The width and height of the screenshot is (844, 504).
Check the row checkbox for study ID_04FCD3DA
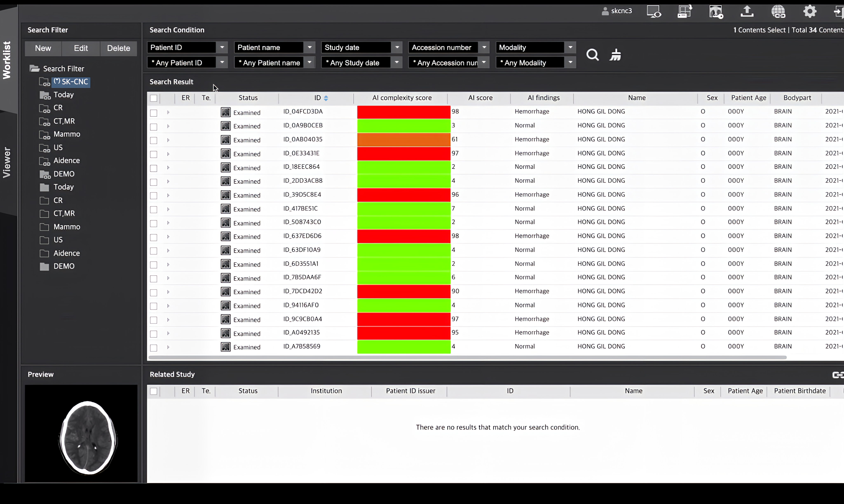pyautogui.click(x=154, y=113)
